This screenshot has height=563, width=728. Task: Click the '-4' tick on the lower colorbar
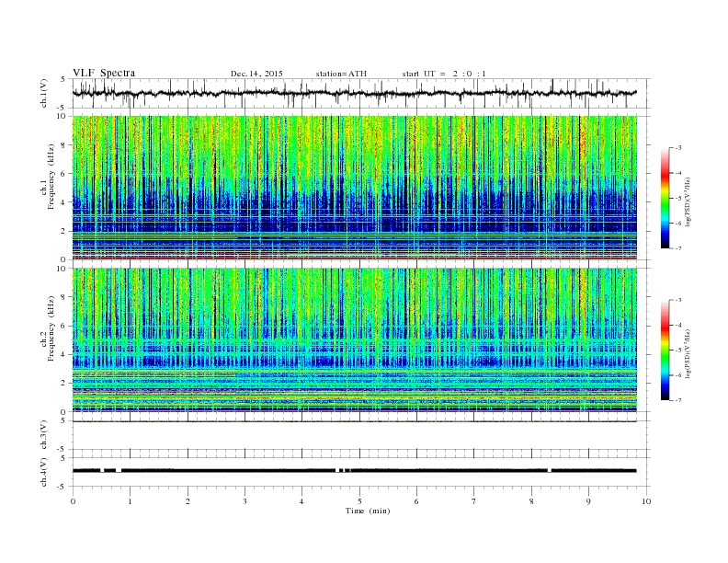coord(677,325)
